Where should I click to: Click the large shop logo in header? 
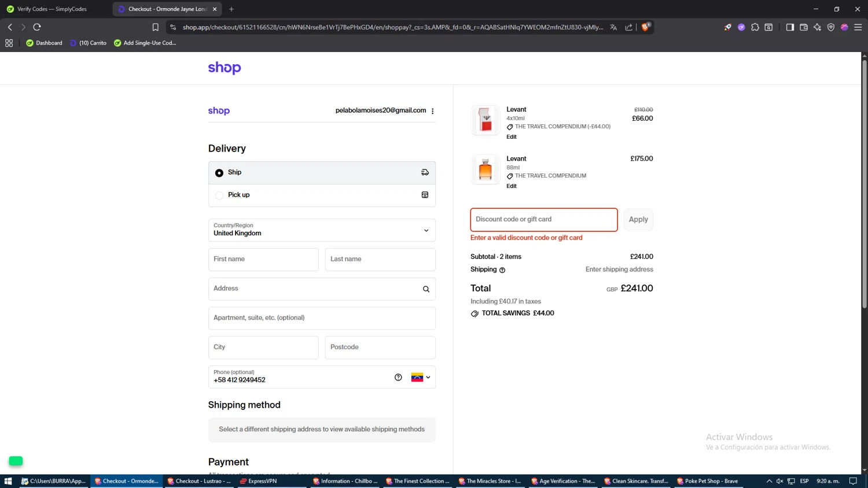click(225, 68)
